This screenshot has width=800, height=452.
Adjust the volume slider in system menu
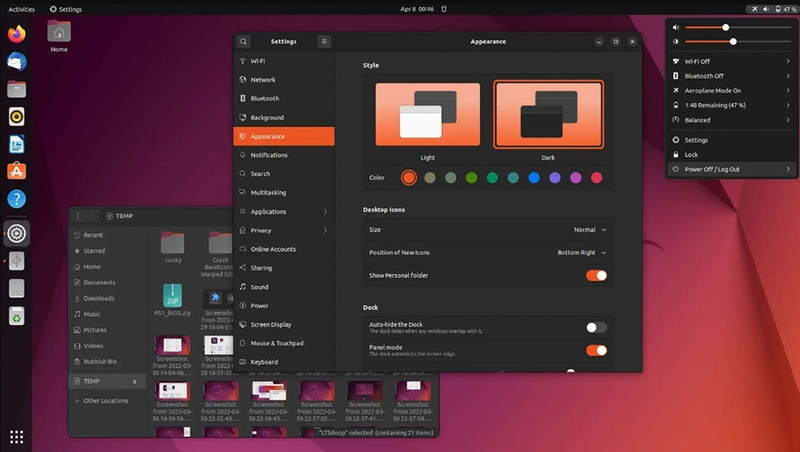pyautogui.click(x=738, y=28)
